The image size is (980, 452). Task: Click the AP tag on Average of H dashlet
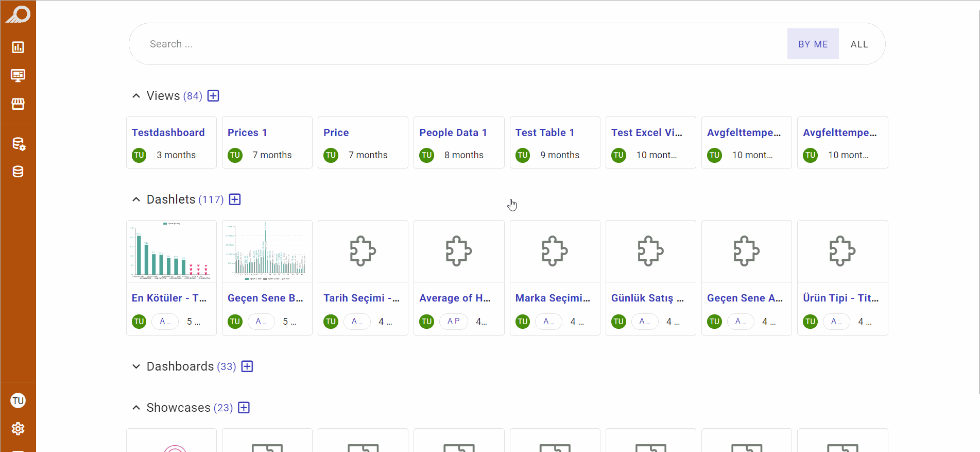(454, 321)
